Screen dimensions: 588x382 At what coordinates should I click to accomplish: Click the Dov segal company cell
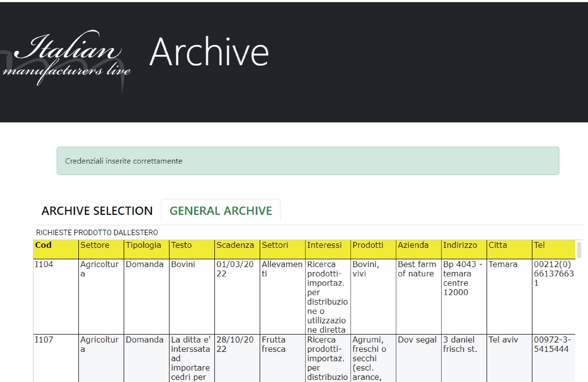[419, 358]
